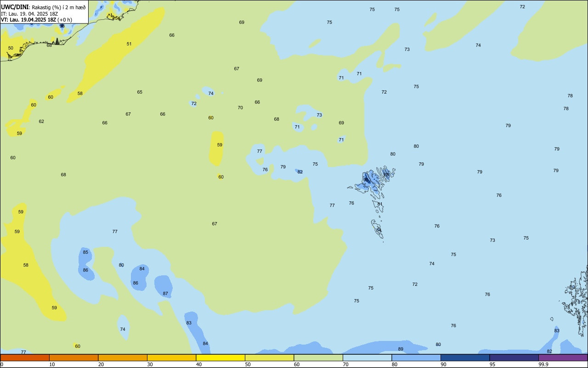Click the navy 95–99.9 legend swatch

514,357
